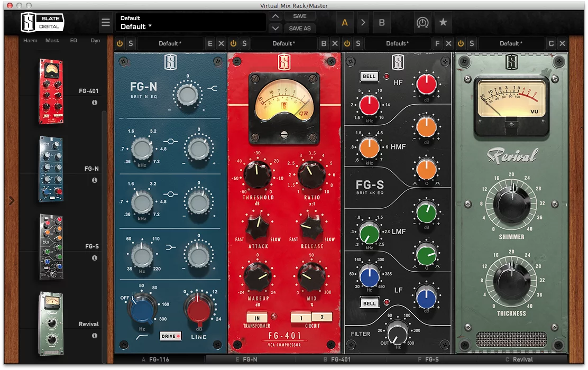
Task: Bypass the FG-401 module with its power button
Action: coord(233,43)
